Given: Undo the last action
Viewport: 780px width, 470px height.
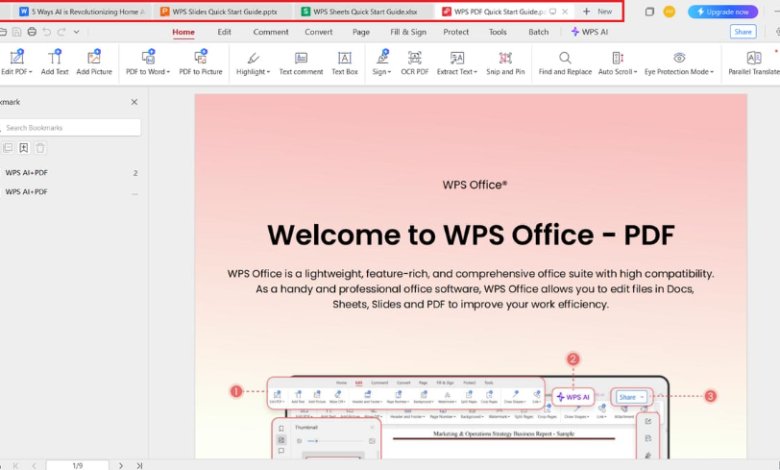Looking at the screenshot, I should [x=47, y=32].
